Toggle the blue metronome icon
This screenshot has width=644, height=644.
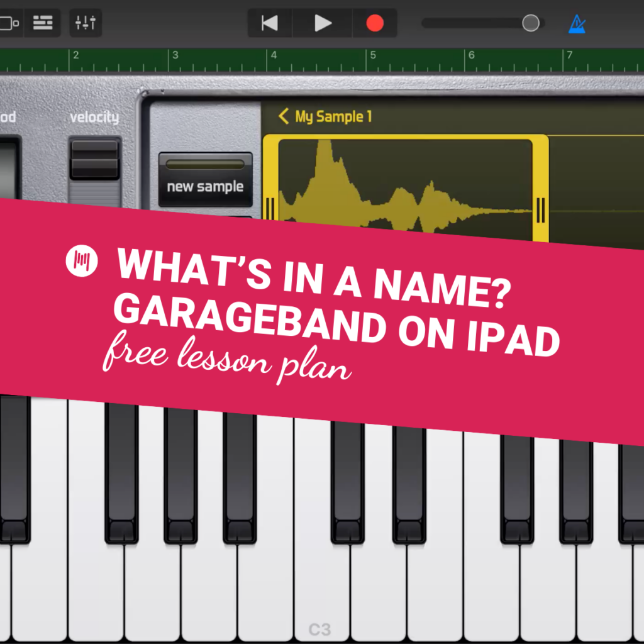(x=577, y=24)
